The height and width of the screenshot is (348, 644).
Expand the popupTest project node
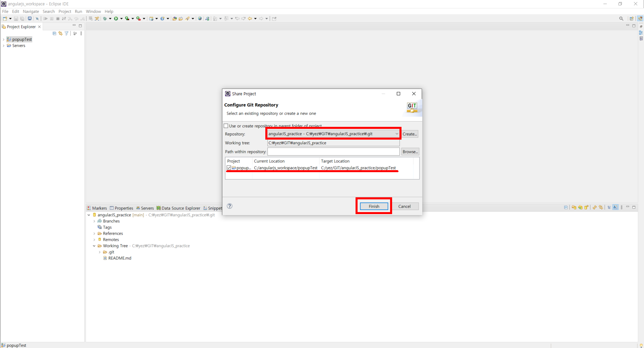[x=3, y=40]
